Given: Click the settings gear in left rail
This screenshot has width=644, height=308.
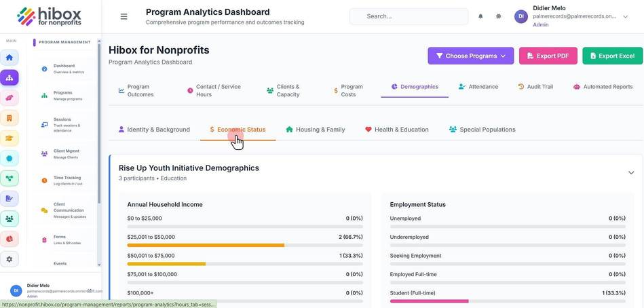Looking at the screenshot, I should coord(9,259).
